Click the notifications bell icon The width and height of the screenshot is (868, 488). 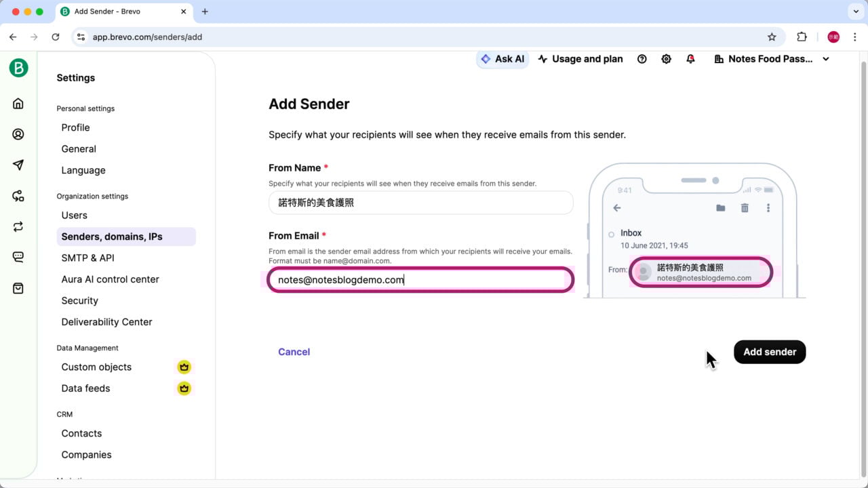pyautogui.click(x=690, y=59)
